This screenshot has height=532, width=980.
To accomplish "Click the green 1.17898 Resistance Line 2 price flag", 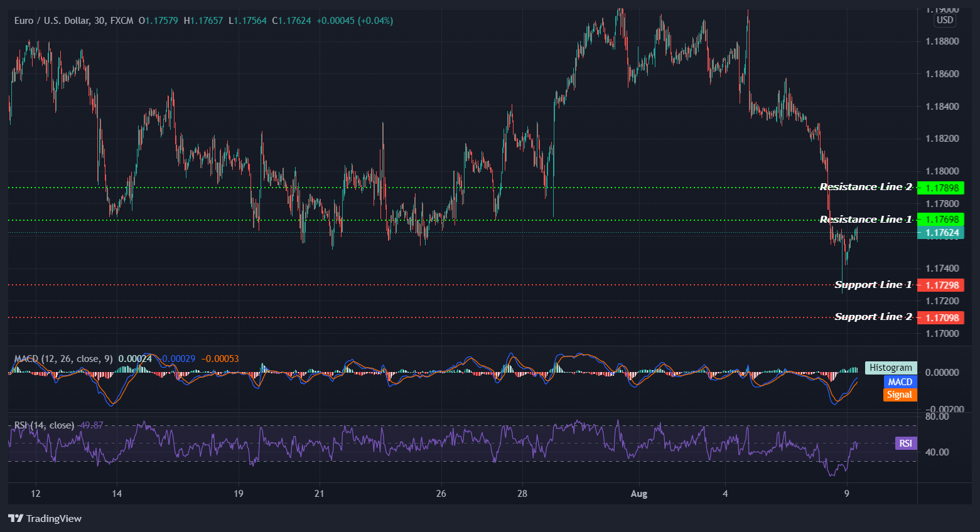I will (940, 187).
